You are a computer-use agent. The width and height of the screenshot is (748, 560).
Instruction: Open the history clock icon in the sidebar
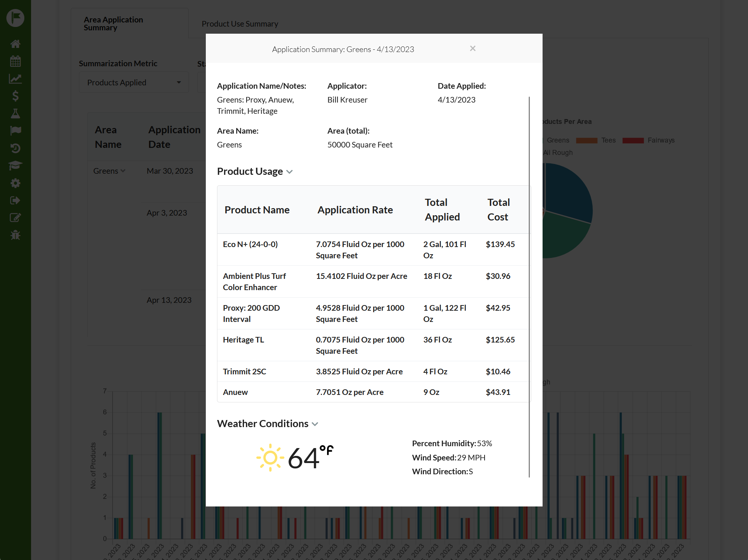click(x=15, y=148)
